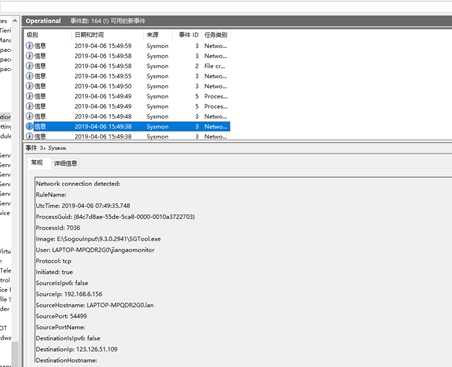The width and height of the screenshot is (452, 367).
Task: Click the SourcePortName: line
Action: click(60, 327)
